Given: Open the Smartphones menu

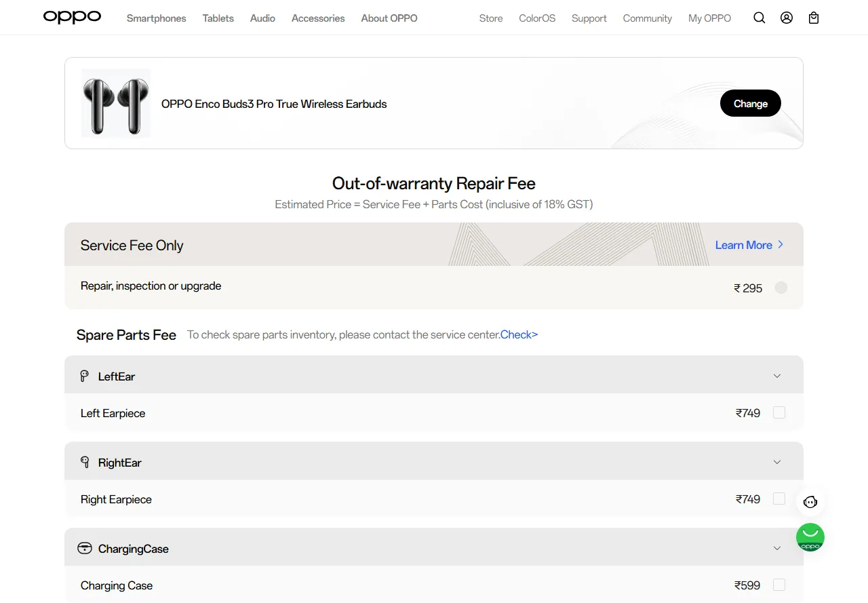Looking at the screenshot, I should pos(156,18).
